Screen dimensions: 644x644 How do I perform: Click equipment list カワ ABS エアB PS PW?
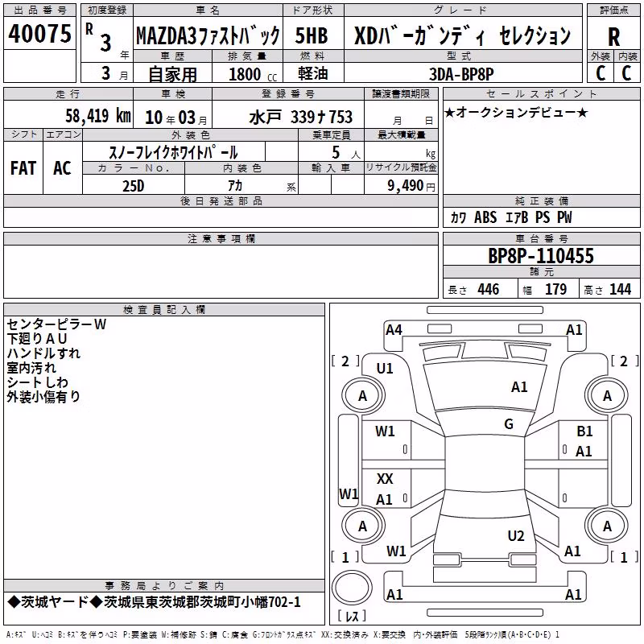pos(511,217)
